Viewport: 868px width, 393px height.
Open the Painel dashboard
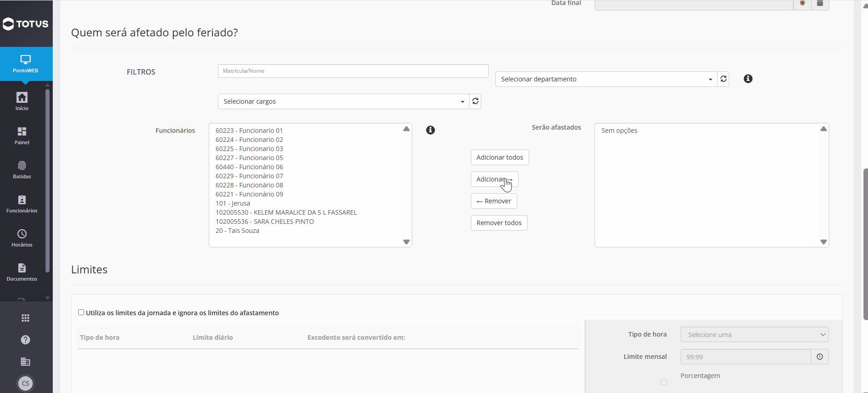point(22,136)
